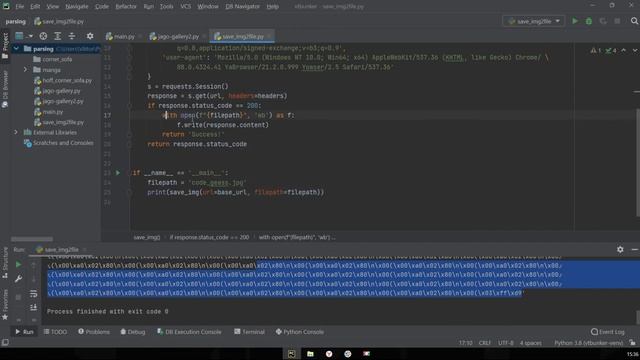Open Debug tool window
Screen dimensions: 640x360
pos(133,332)
